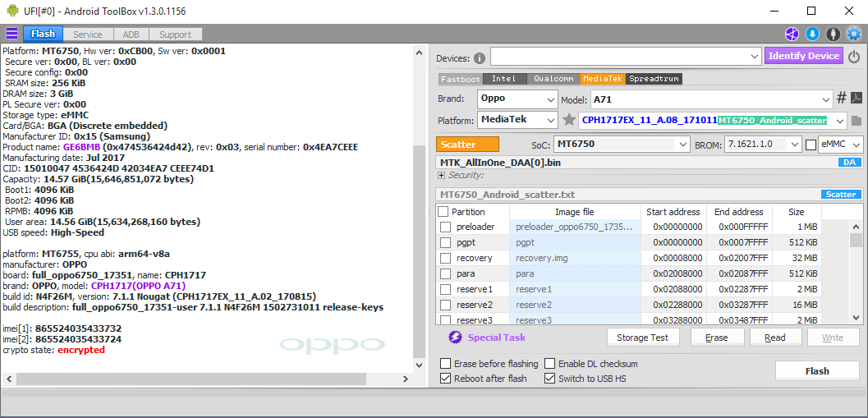Click the Special Task link

(x=497, y=338)
